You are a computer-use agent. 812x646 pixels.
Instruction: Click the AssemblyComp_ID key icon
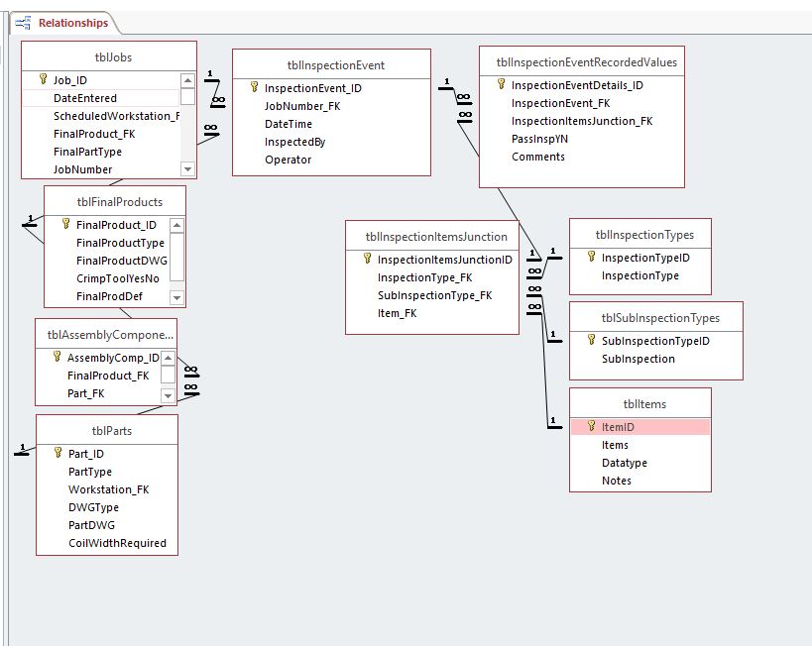(57, 357)
